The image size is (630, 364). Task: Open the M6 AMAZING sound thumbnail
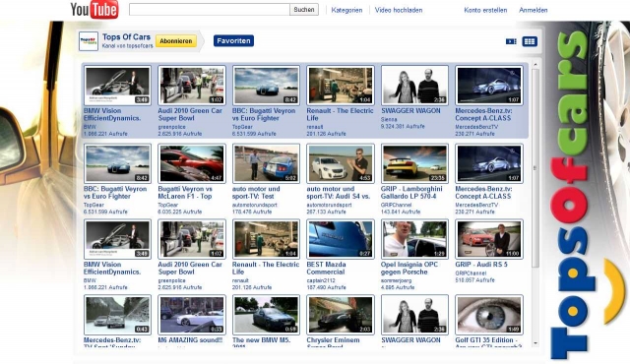192,315
